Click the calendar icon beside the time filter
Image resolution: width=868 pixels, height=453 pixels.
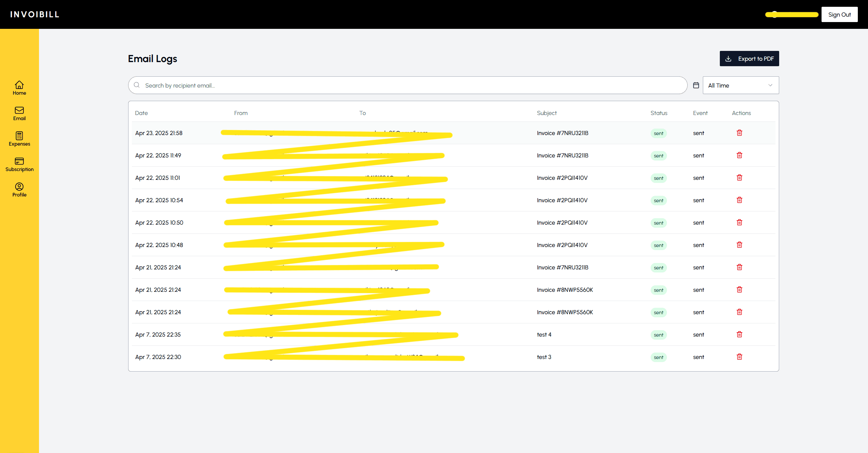click(696, 86)
